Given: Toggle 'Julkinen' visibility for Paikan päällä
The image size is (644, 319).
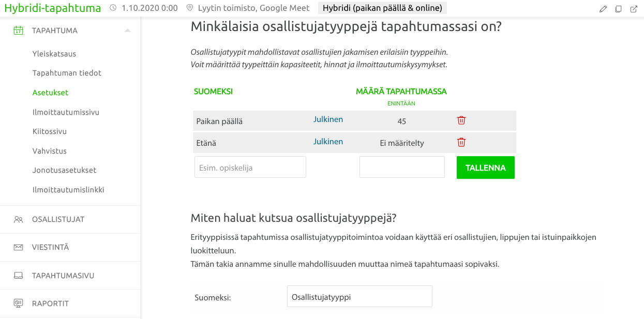Looking at the screenshot, I should [328, 119].
